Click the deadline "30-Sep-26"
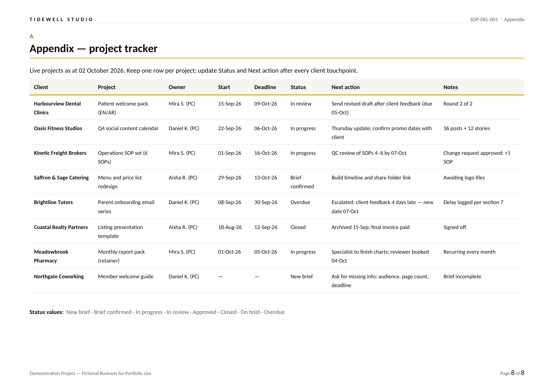The width and height of the screenshot is (554, 392). point(266,202)
